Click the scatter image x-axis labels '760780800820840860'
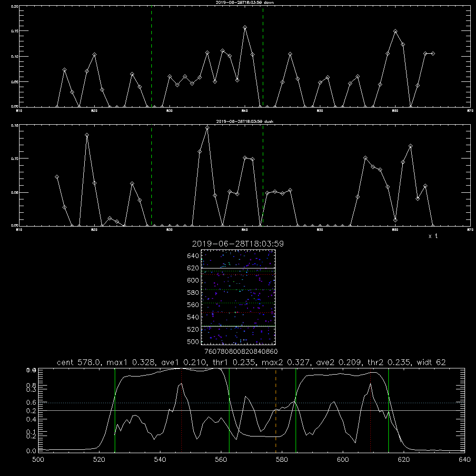Viewport: 476px width, 476px height. click(x=241, y=352)
